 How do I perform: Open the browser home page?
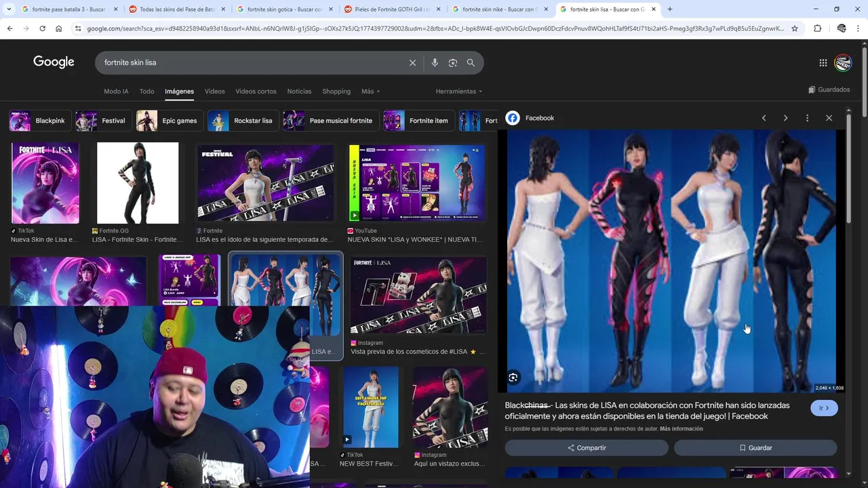58,28
